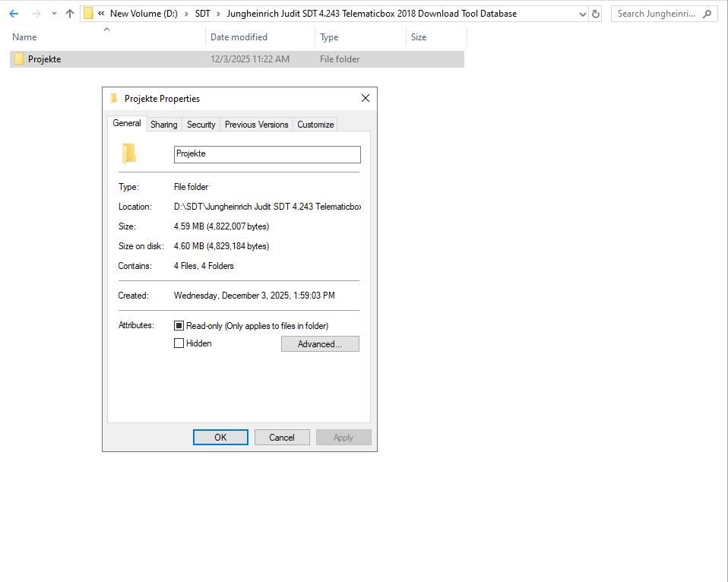Viewport: 728px width, 582px height.
Task: Click the Jungheinrich Judit SDT breadcrumb
Action: 372,14
